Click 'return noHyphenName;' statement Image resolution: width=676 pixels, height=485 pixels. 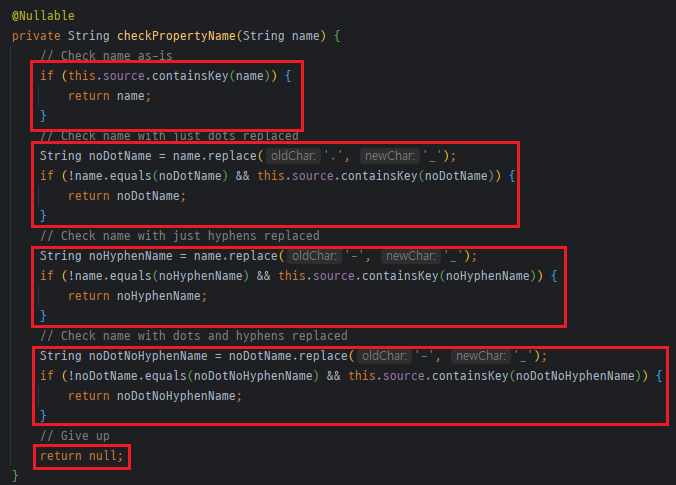point(138,296)
